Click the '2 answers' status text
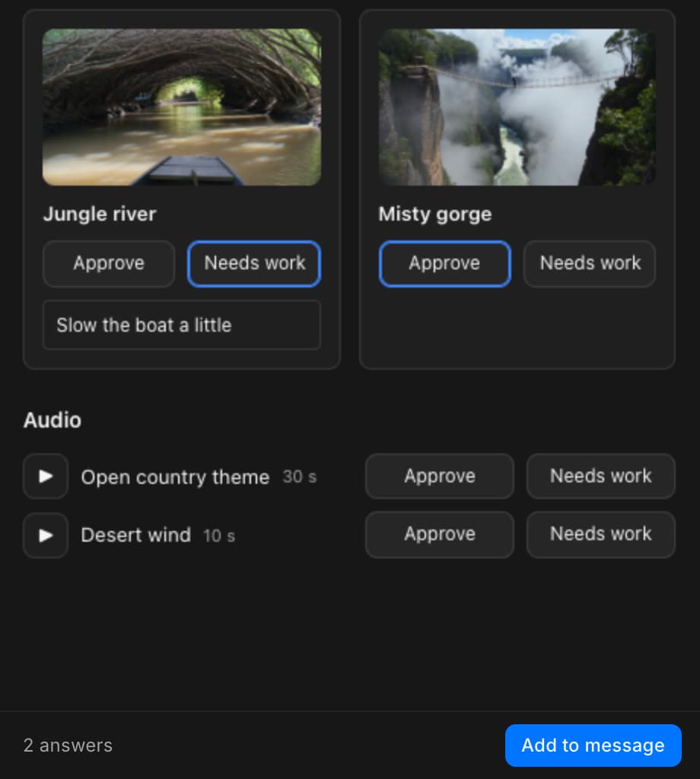 click(68, 746)
